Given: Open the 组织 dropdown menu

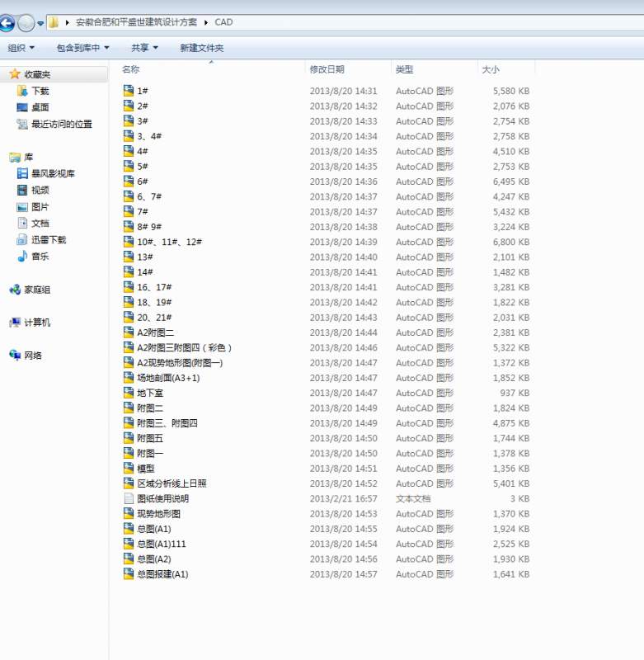Looking at the screenshot, I should coord(21,48).
